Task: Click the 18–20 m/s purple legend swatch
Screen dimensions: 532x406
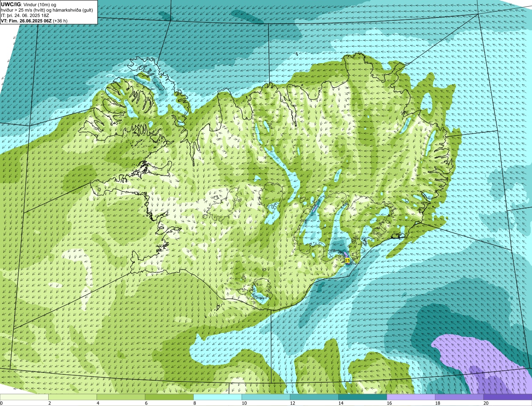Action: coord(459,397)
